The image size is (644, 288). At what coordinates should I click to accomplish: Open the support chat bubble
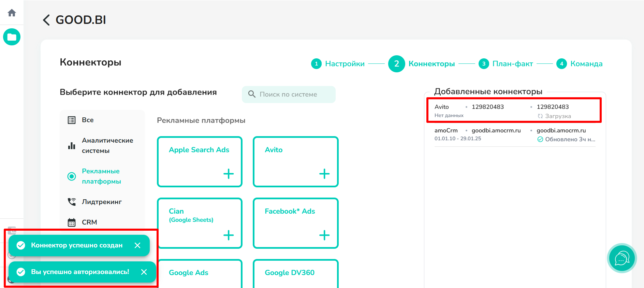click(x=622, y=258)
